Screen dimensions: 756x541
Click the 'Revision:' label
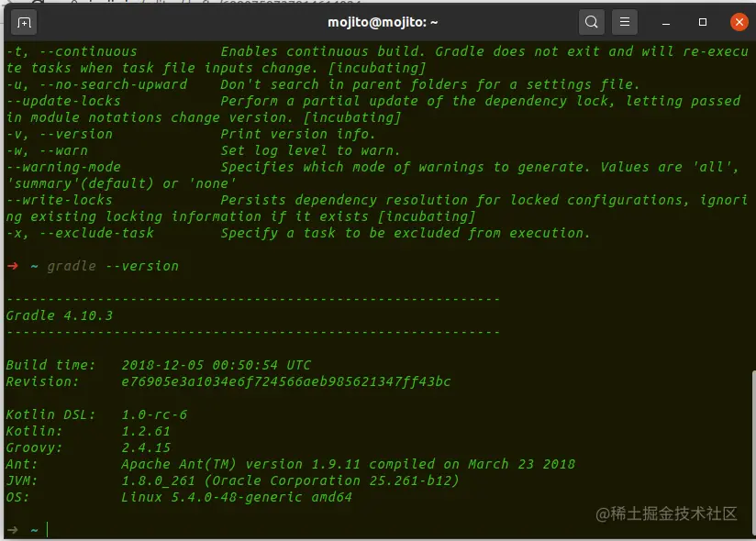click(x=42, y=381)
